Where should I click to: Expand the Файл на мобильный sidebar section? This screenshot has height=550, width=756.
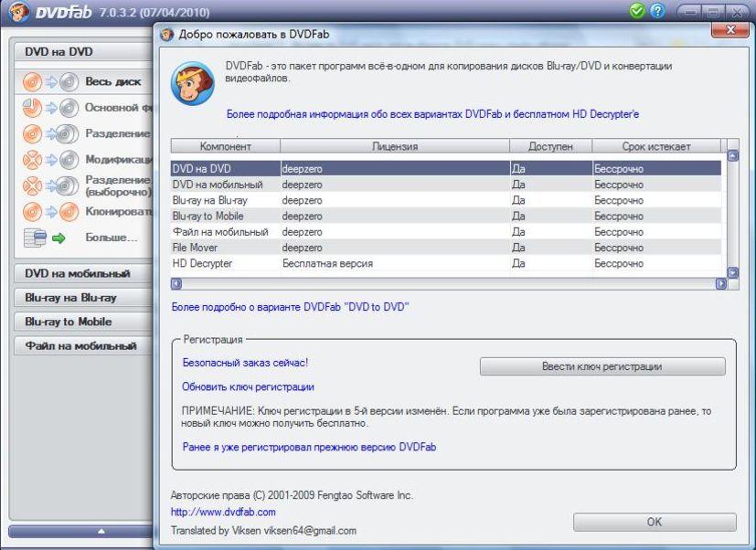83,345
